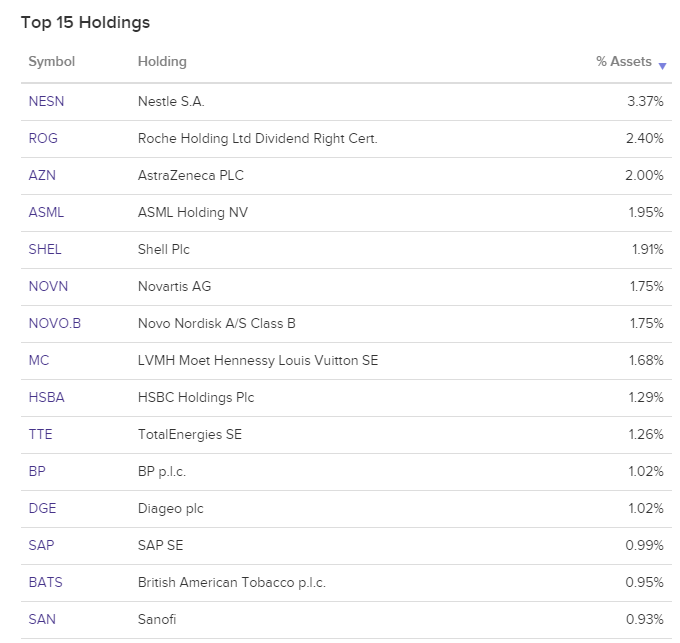Select LVMH Moet Hennessy Louis Vuitton SE

(x=258, y=360)
